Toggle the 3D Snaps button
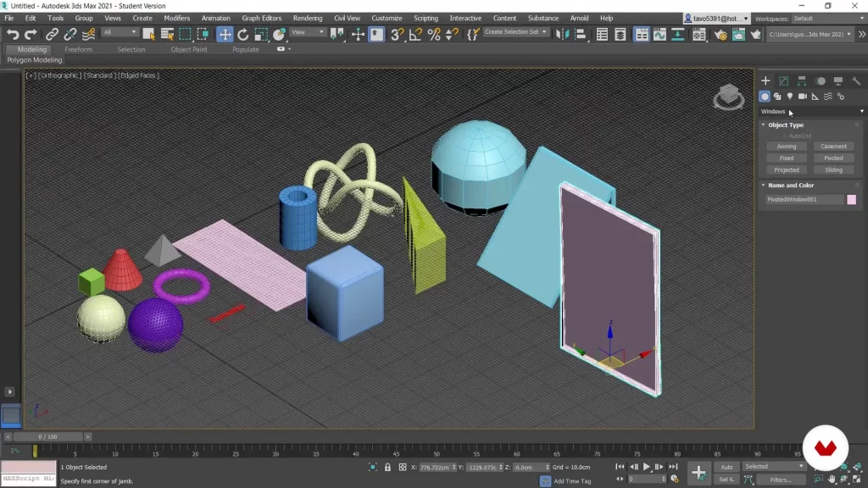 tap(397, 34)
